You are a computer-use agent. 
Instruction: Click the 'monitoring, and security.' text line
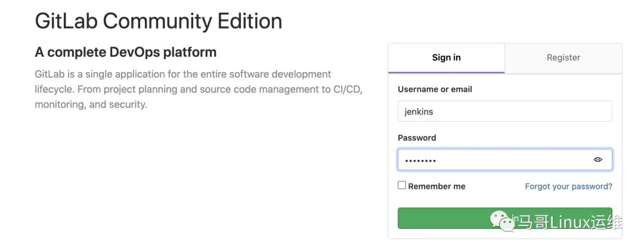pos(91,104)
